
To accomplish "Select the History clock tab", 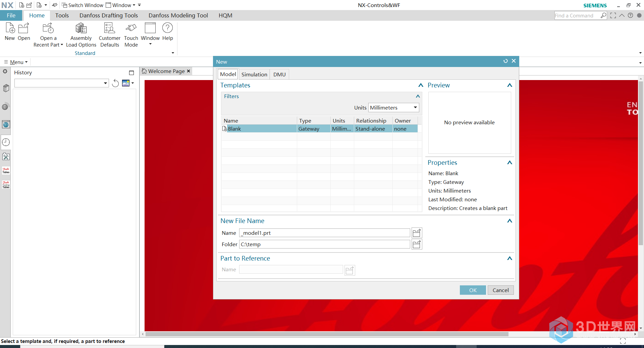I will pyautogui.click(x=6, y=142).
